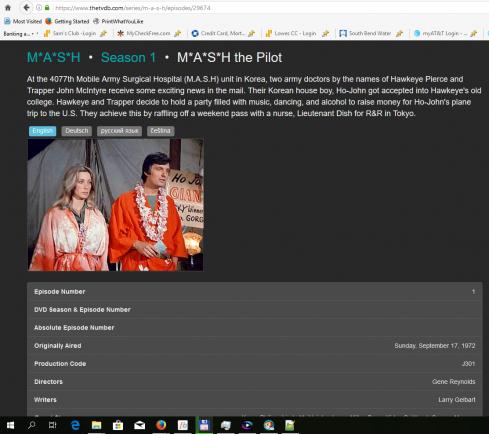Go back with the browser back arrow

click(x=26, y=7)
